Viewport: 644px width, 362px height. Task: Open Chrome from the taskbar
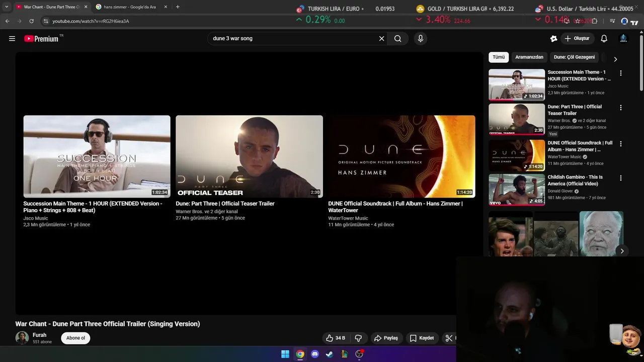300,354
